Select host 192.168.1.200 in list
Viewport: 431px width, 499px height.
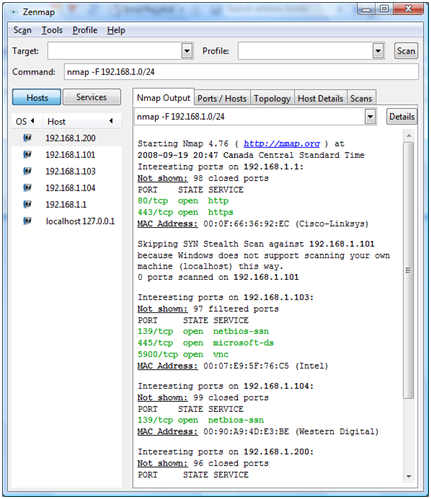click(x=67, y=138)
